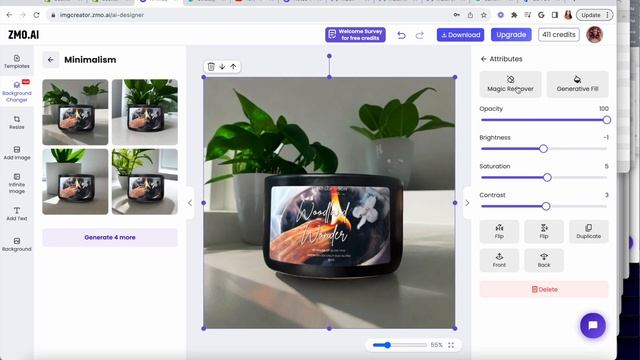Select the first generated Minimalism thumbnail
Image resolution: width=640 pixels, height=360 pixels.
(75, 112)
